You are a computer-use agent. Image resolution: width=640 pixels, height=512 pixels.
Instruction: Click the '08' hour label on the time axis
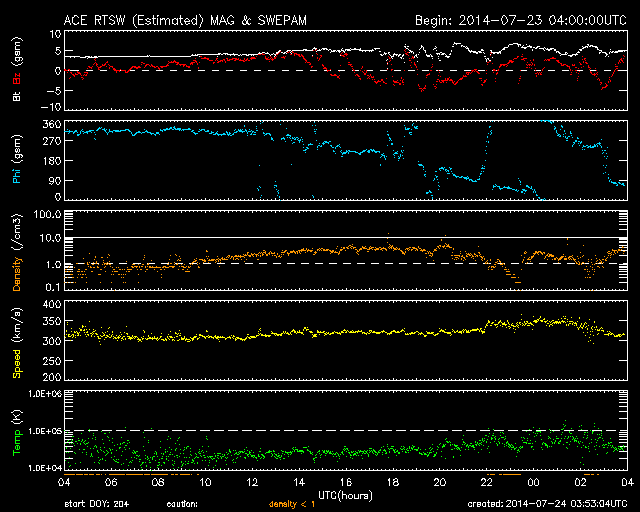pyautogui.click(x=158, y=482)
